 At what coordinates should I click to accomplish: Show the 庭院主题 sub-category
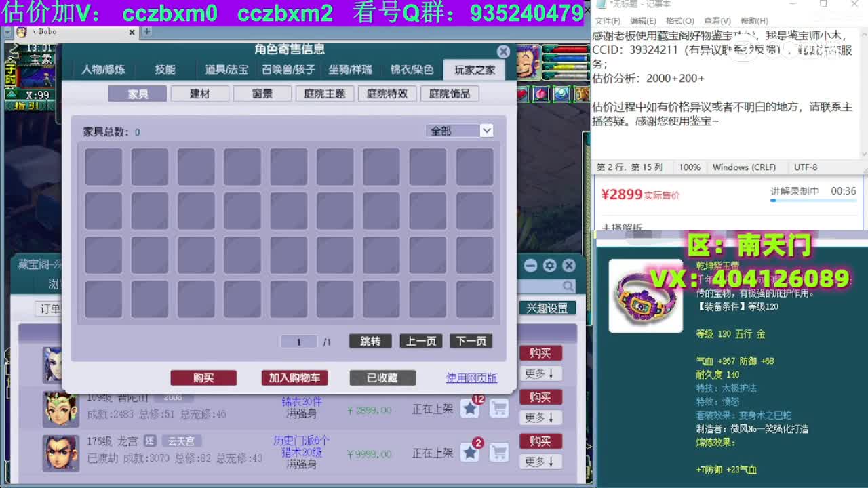pos(325,94)
